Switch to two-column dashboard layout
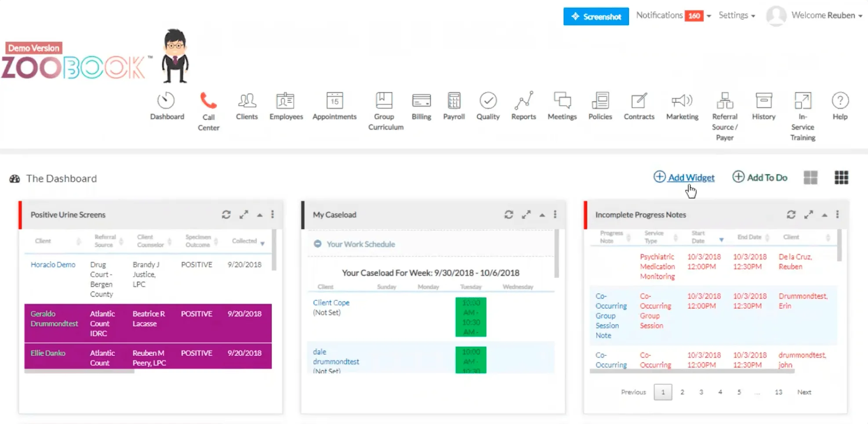 tap(810, 178)
